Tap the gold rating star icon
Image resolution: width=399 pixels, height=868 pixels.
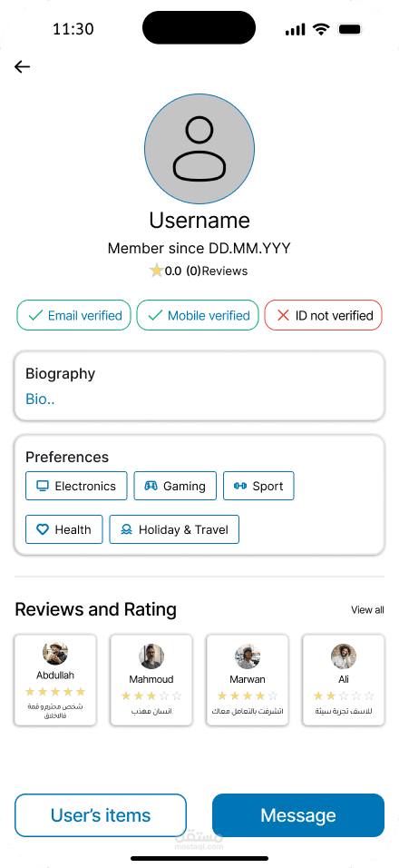(x=156, y=271)
